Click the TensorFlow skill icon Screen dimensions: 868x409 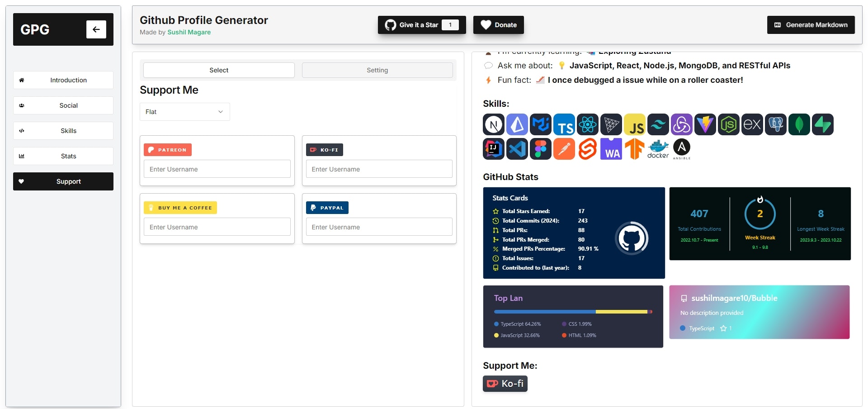[x=635, y=149]
